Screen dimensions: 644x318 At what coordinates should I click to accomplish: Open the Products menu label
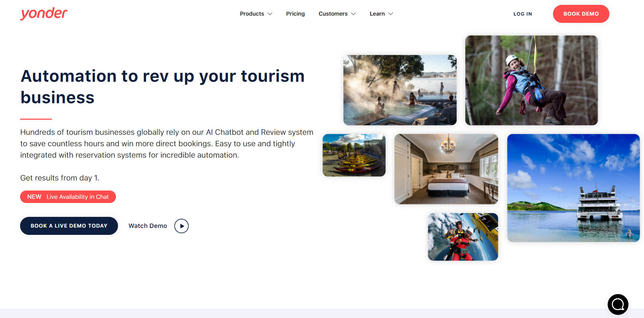[252, 14]
